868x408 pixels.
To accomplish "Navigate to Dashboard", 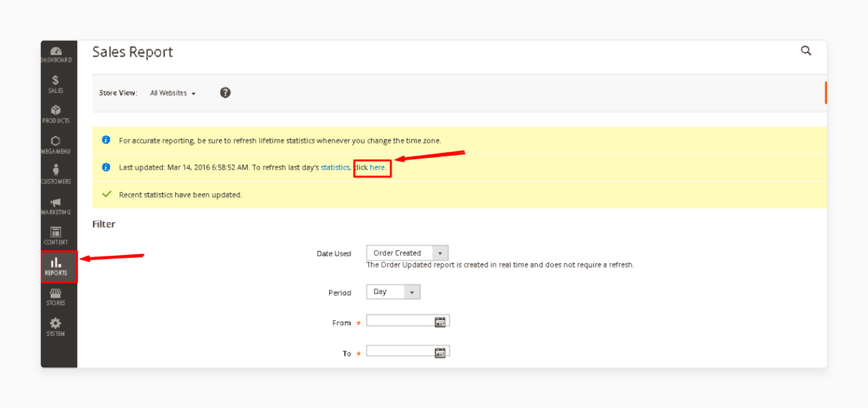I will [56, 54].
